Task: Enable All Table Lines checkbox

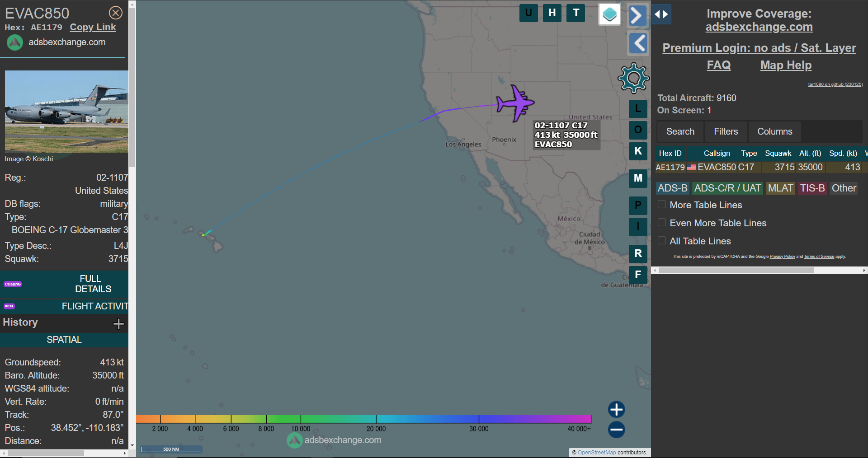Action: [x=661, y=241]
